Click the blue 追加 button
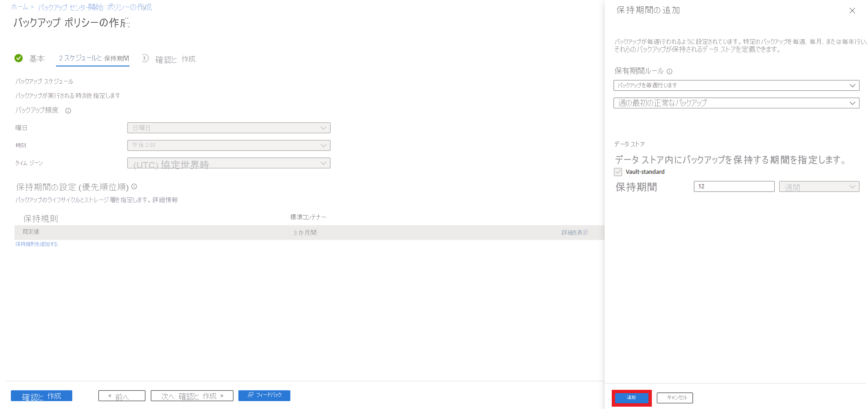 click(632, 398)
